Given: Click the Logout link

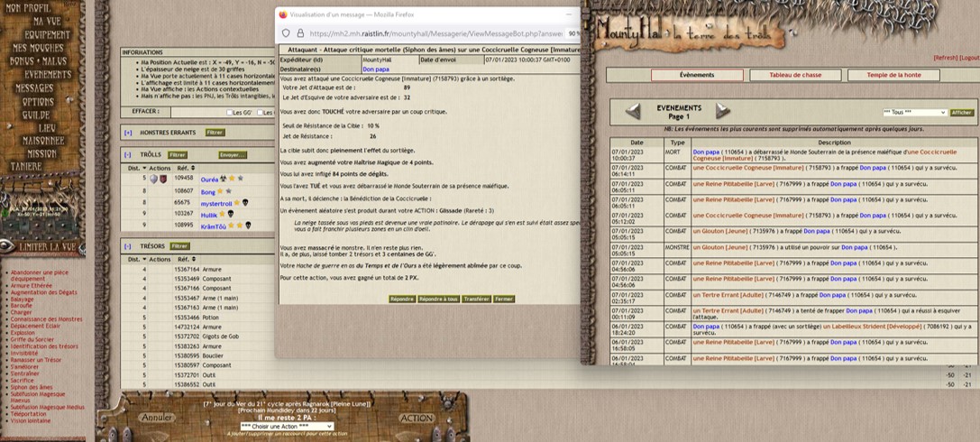Looking at the screenshot, I should pyautogui.click(x=969, y=57).
